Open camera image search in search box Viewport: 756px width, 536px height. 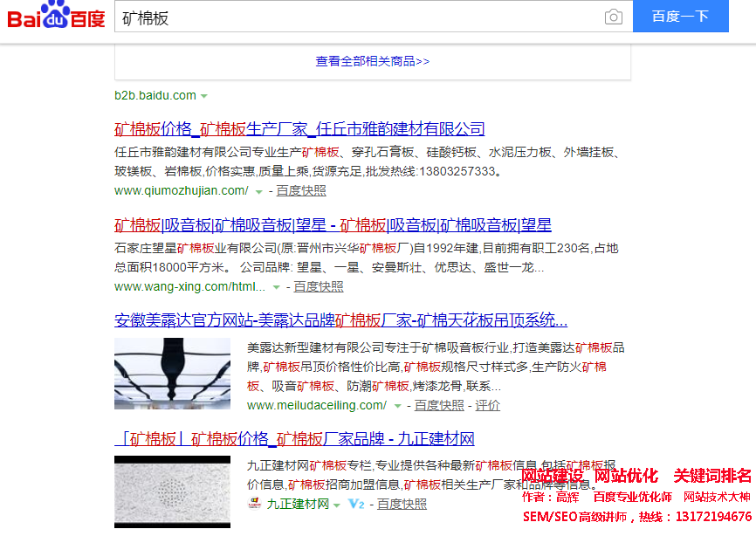point(614,17)
